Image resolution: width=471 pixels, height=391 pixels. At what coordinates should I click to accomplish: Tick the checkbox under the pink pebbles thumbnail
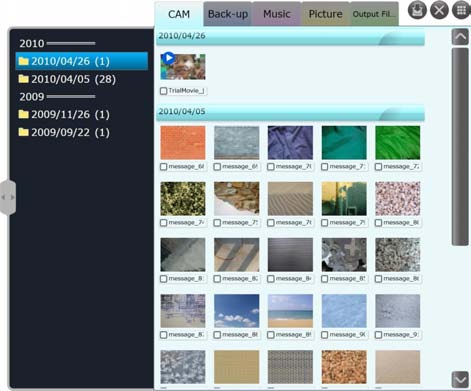378,223
